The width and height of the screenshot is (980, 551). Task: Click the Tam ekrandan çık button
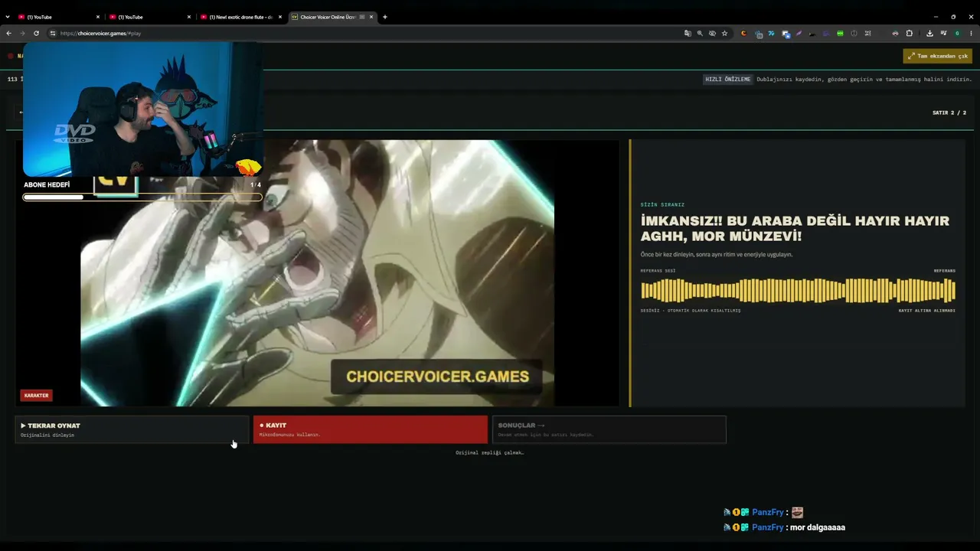(x=937, y=56)
